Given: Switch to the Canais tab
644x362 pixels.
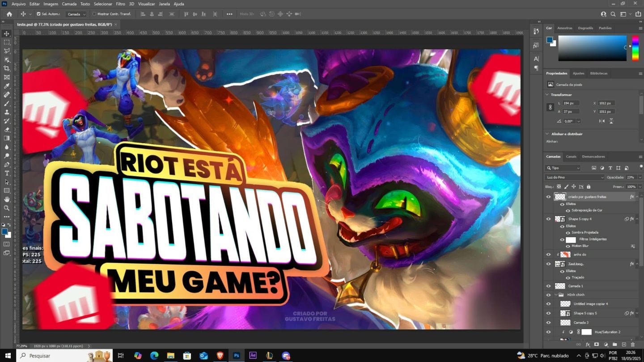Looking at the screenshot, I should point(571,157).
